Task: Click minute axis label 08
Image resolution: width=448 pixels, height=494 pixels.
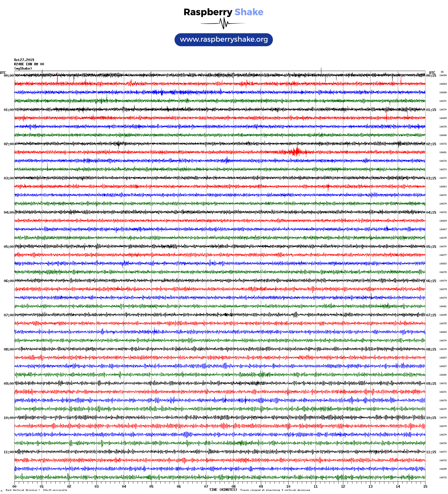Action: pyautogui.click(x=233, y=487)
